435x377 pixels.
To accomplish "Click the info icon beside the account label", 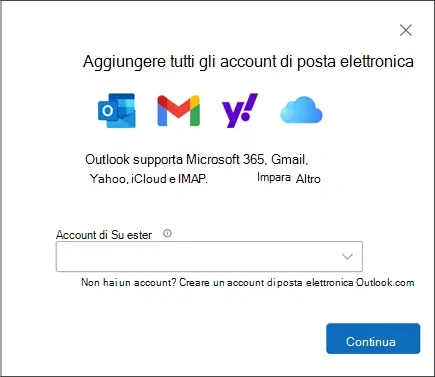I will pyautogui.click(x=167, y=233).
